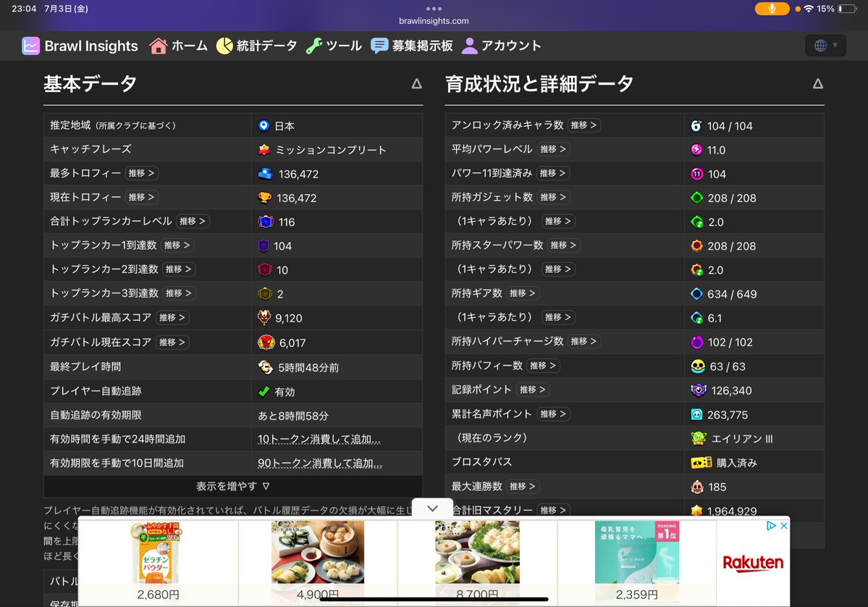Click the アカウント menu label

[511, 46]
